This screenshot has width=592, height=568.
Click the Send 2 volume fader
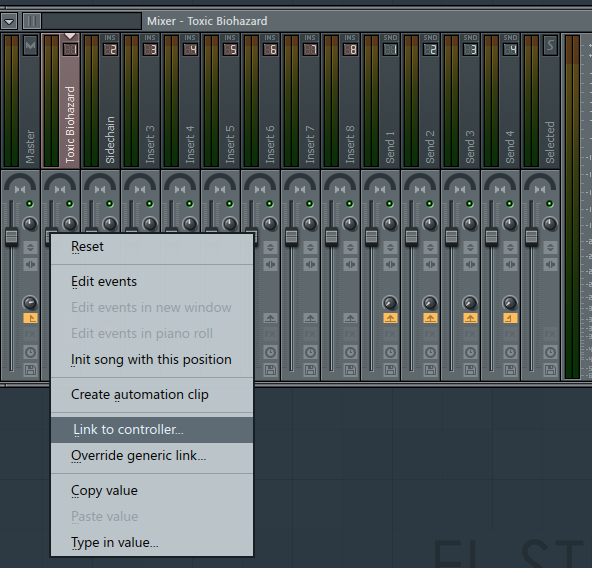pos(412,237)
